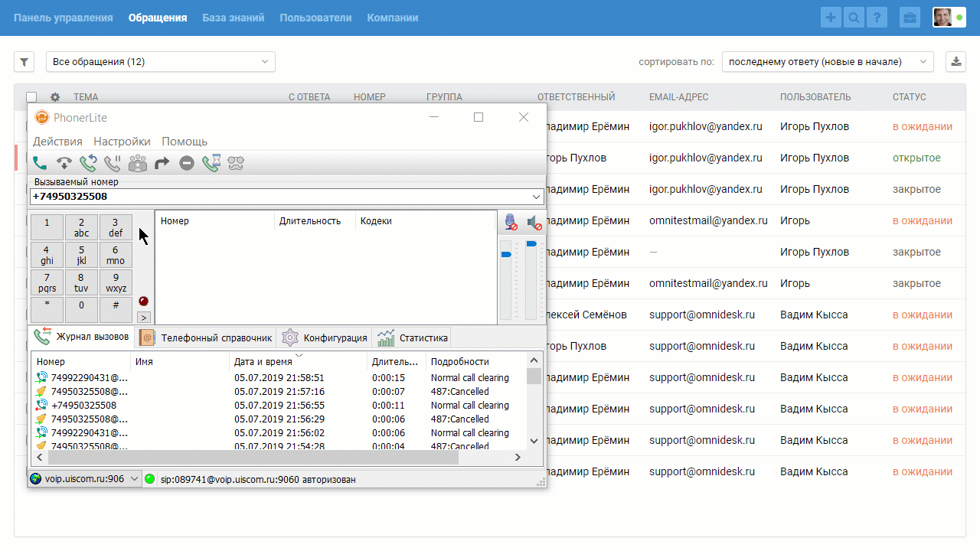Open the Компании section
Viewport: 980px width, 551px height.
393,18
